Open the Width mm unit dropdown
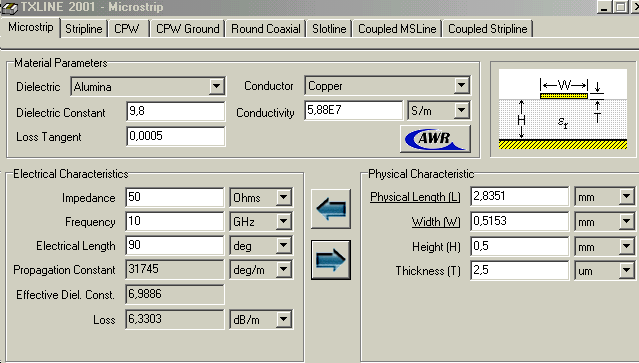 [626, 222]
